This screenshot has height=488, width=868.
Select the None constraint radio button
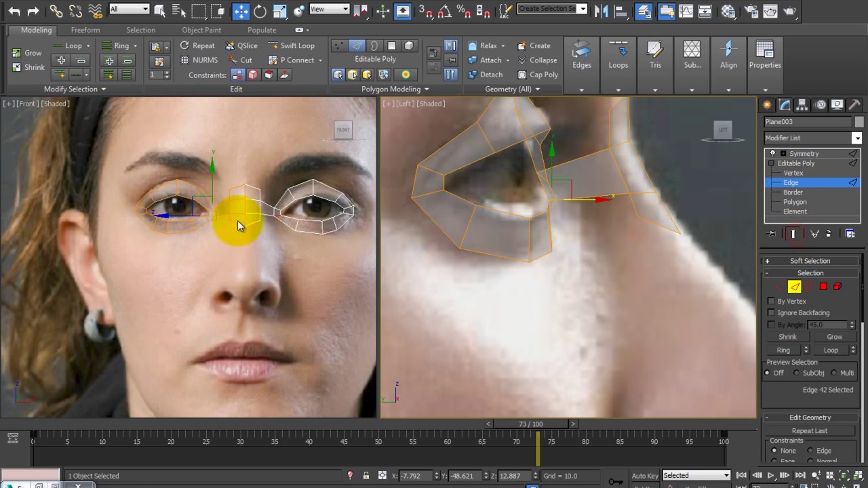pos(774,451)
